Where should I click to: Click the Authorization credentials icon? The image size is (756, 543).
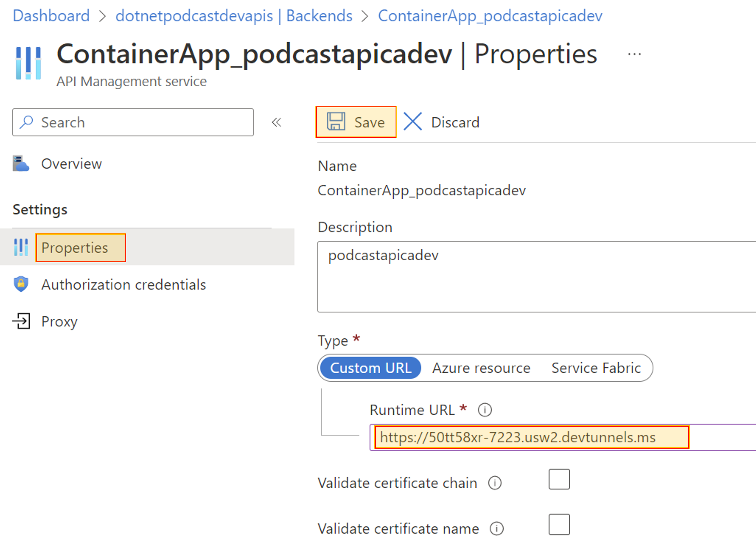(24, 285)
